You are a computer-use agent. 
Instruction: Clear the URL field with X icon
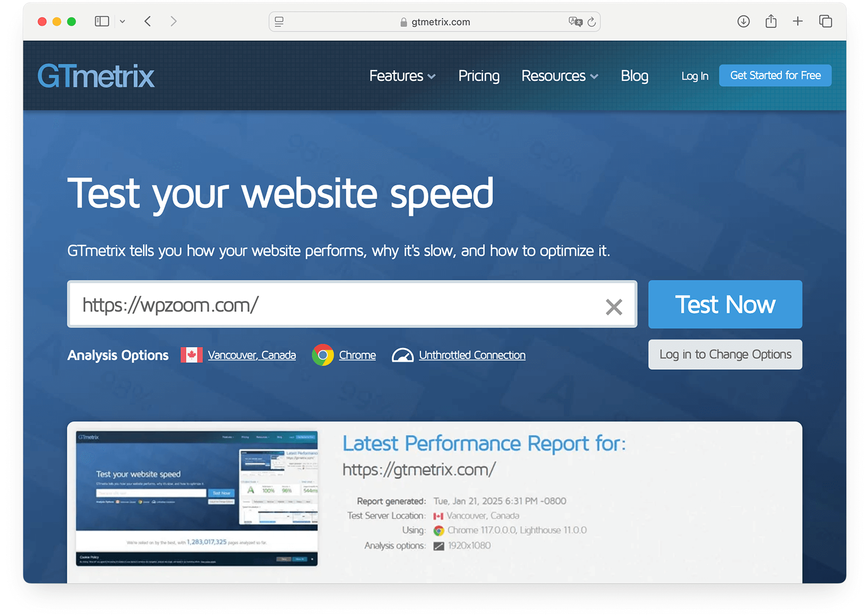point(614,307)
